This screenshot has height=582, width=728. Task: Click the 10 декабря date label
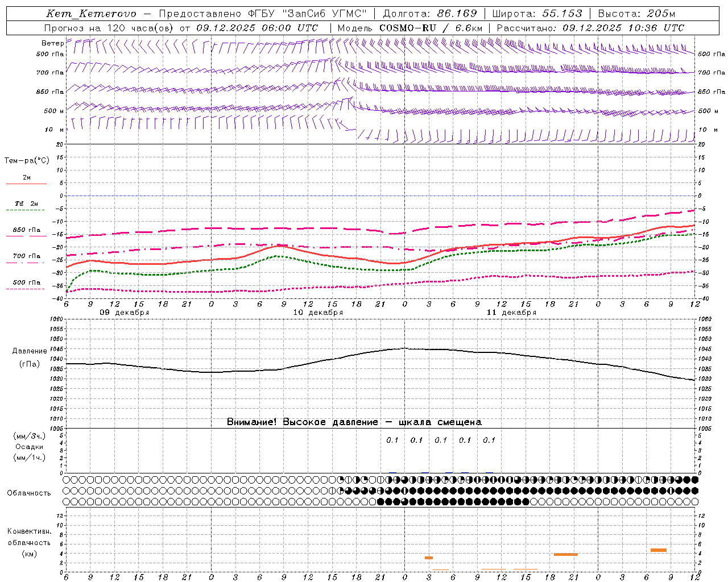(318, 313)
